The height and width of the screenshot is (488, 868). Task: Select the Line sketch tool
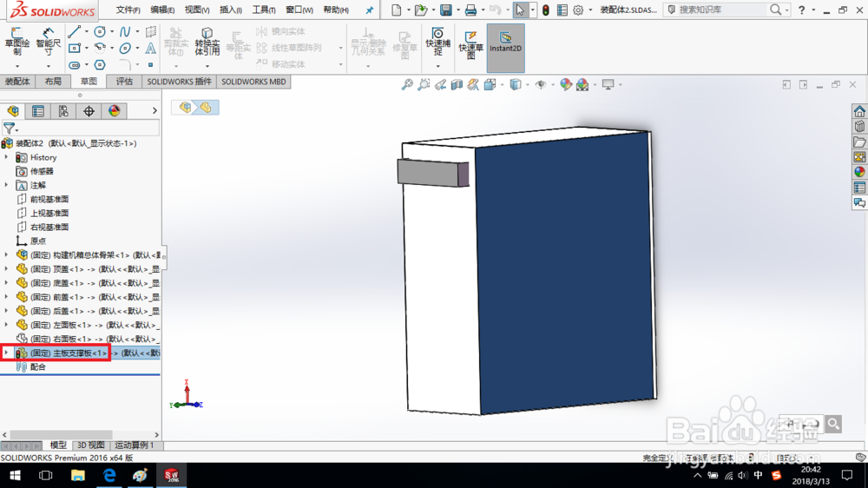(74, 31)
